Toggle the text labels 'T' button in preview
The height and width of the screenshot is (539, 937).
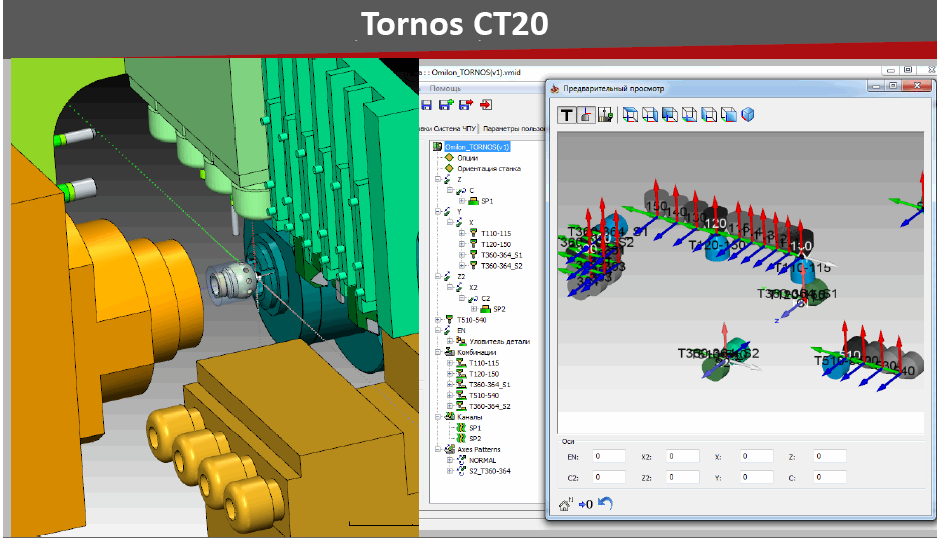pos(567,115)
